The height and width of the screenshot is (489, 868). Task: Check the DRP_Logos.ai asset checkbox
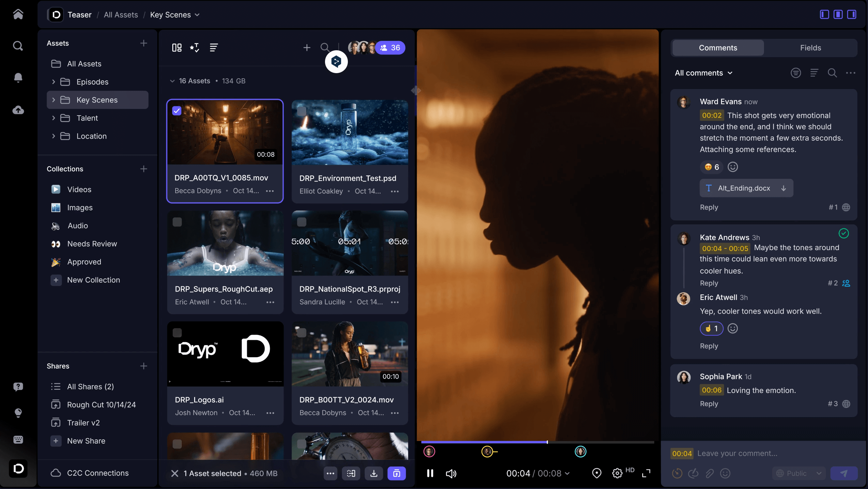point(177,333)
